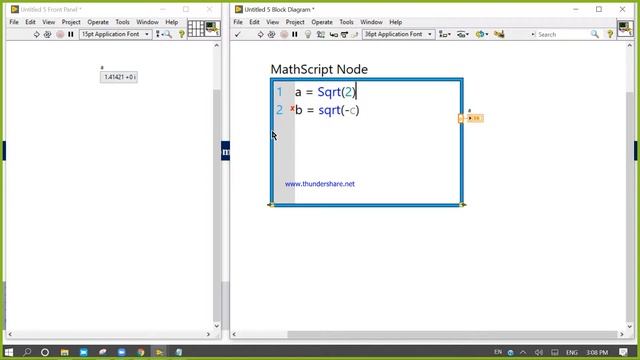Open Edit menu in Block Diagram

(x=254, y=22)
